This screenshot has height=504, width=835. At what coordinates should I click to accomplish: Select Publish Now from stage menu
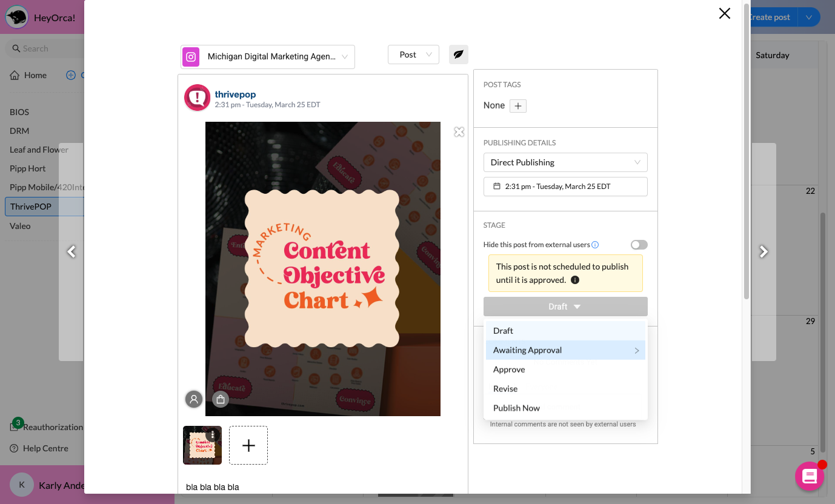[x=565, y=408]
